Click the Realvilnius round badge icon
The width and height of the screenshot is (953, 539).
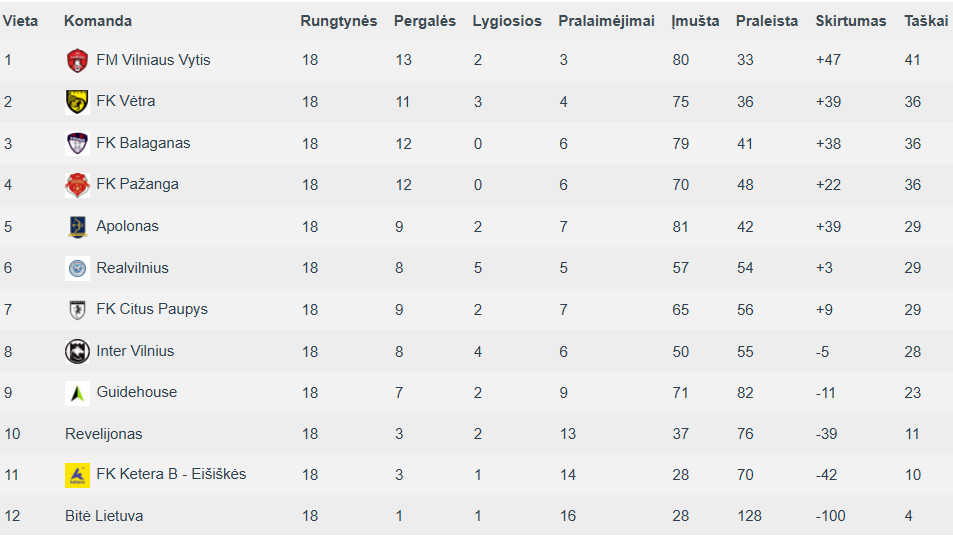(77, 268)
